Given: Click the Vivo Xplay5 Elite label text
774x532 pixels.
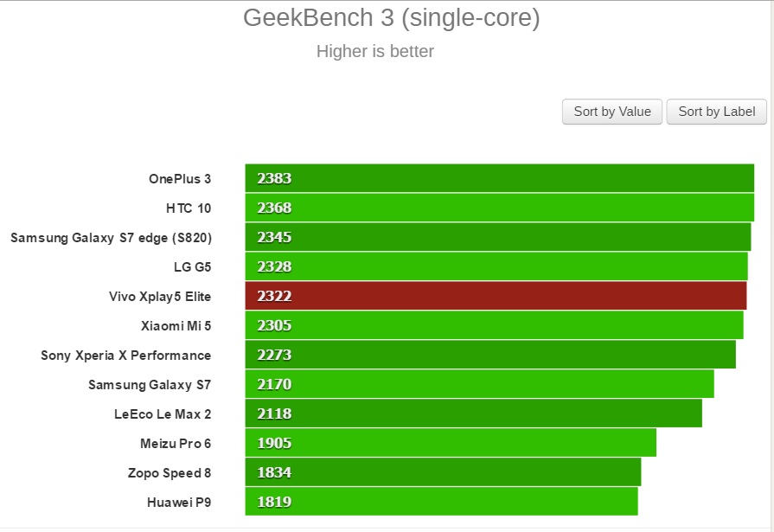Looking at the screenshot, I should 160,296.
